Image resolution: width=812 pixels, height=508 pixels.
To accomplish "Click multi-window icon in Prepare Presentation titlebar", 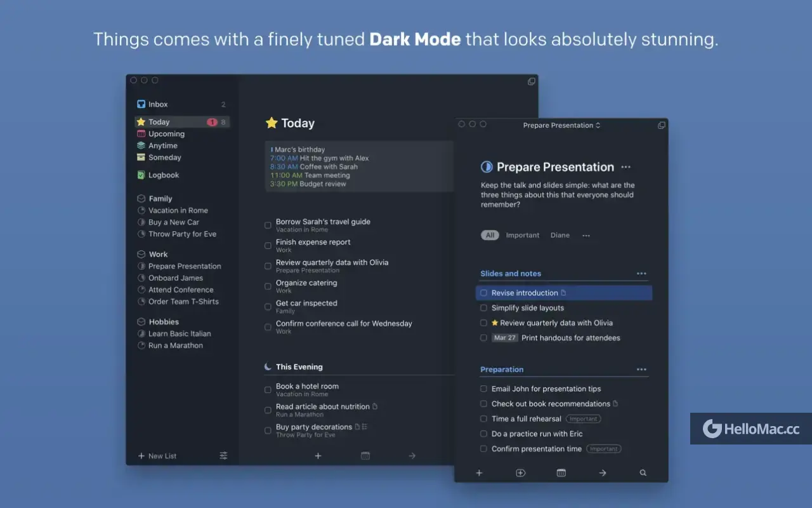I will [662, 125].
